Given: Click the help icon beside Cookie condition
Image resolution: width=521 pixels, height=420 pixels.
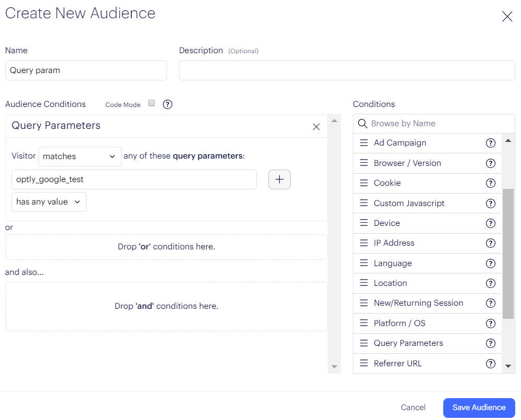Looking at the screenshot, I should coord(490,183).
